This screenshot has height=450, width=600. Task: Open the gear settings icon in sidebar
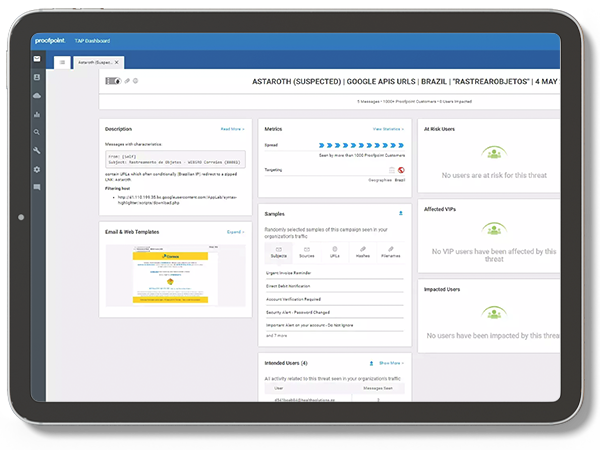tap(37, 169)
